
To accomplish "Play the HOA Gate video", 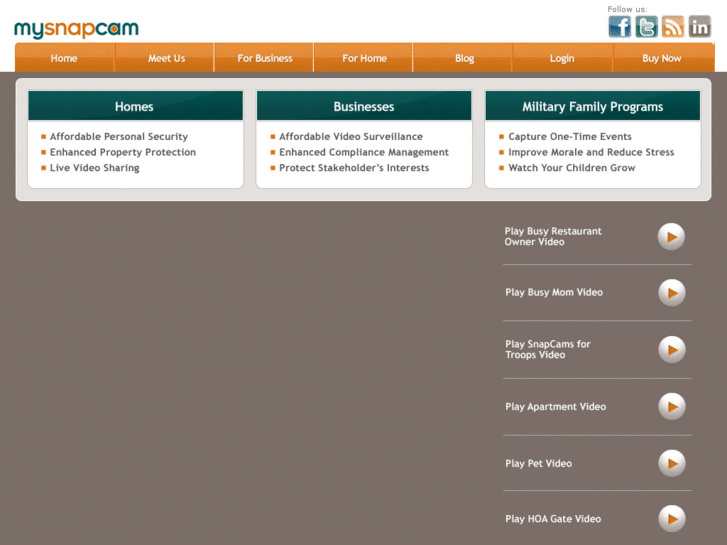I will [x=672, y=519].
